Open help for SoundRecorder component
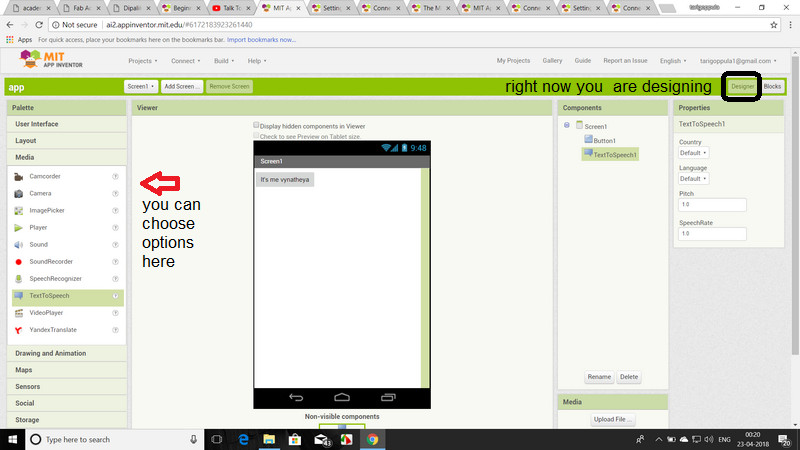 pos(115,262)
